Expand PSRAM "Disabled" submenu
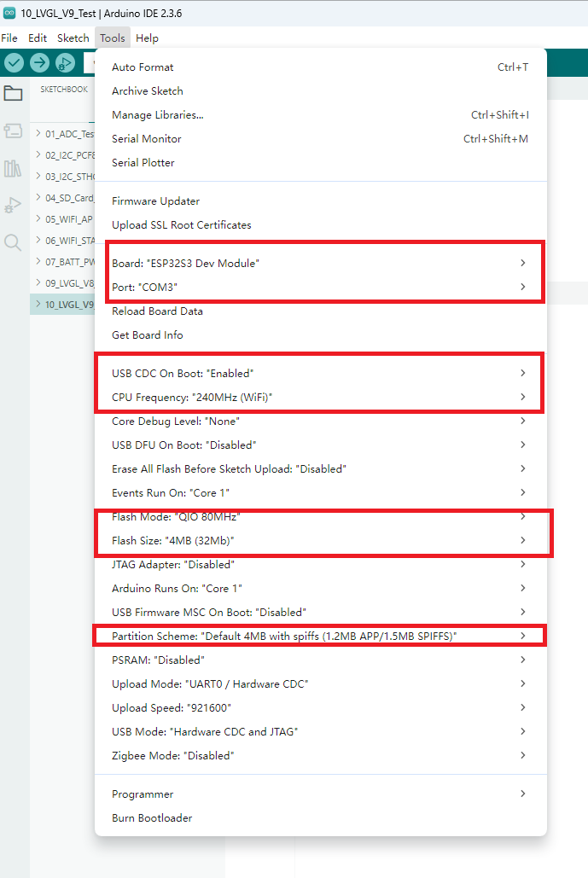The image size is (588, 878). click(320, 660)
